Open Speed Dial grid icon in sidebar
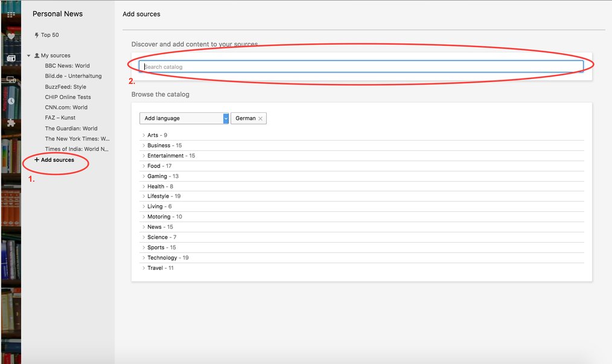The height and width of the screenshot is (364, 612). [11, 14]
